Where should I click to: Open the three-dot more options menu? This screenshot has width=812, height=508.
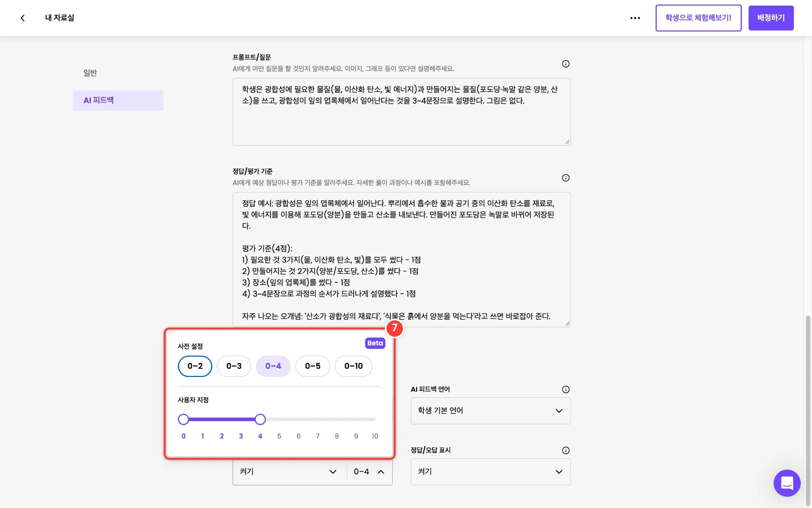click(635, 18)
